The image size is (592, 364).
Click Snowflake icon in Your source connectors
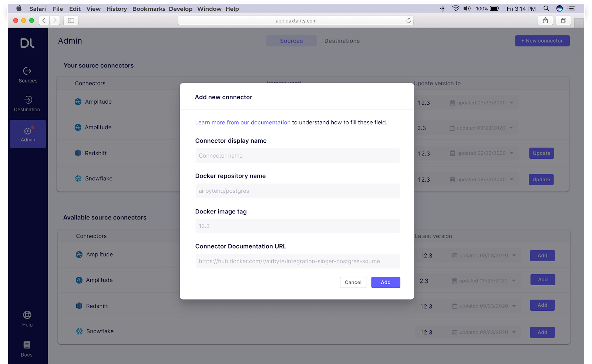(x=78, y=178)
